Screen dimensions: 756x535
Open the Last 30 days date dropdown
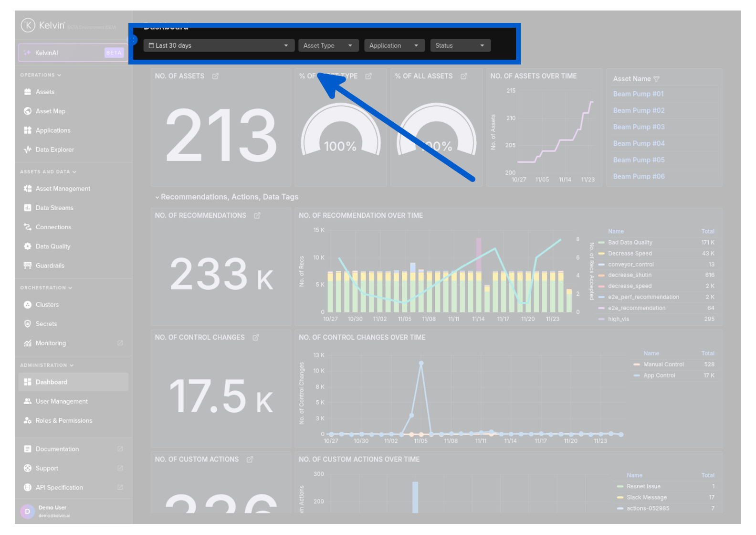tap(218, 46)
